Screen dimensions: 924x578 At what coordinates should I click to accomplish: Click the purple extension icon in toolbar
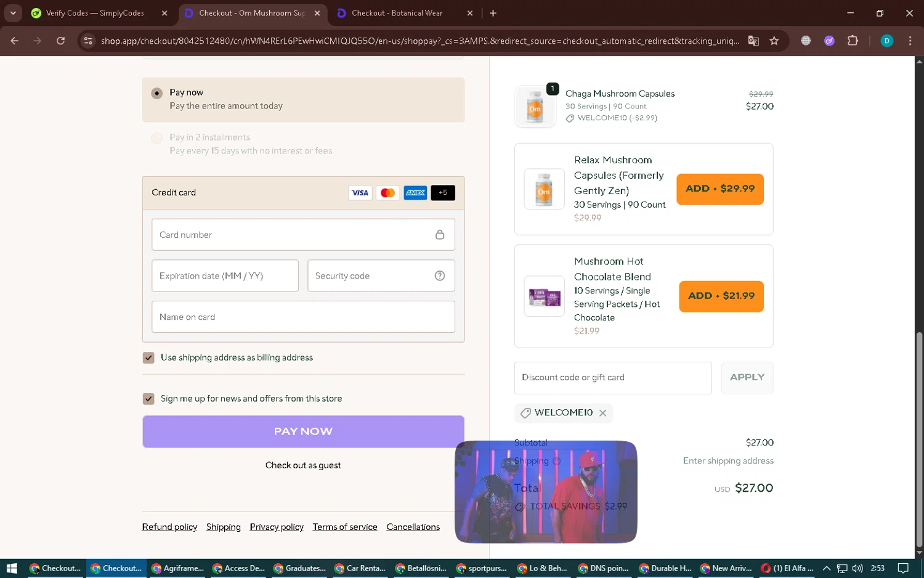(829, 41)
